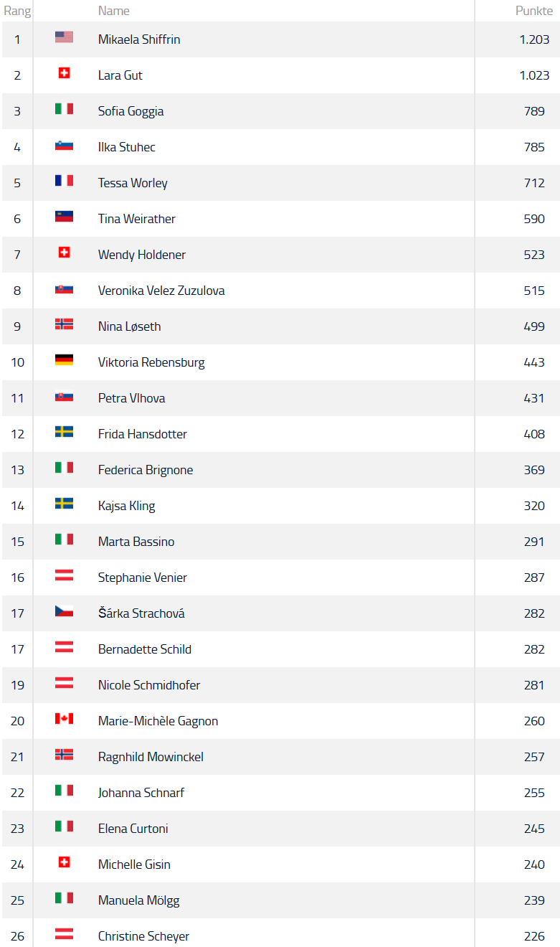Click the Swiss flag next to Lara Gut

64,73
